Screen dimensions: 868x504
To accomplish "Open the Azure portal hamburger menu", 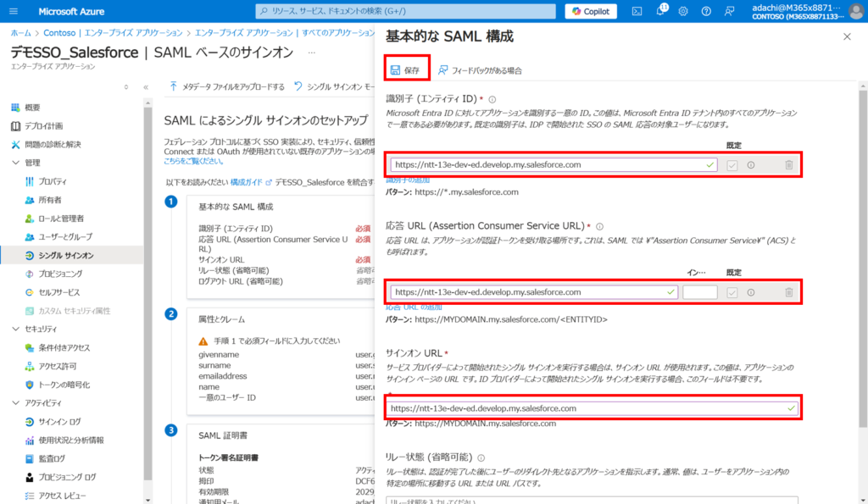I will (14, 11).
